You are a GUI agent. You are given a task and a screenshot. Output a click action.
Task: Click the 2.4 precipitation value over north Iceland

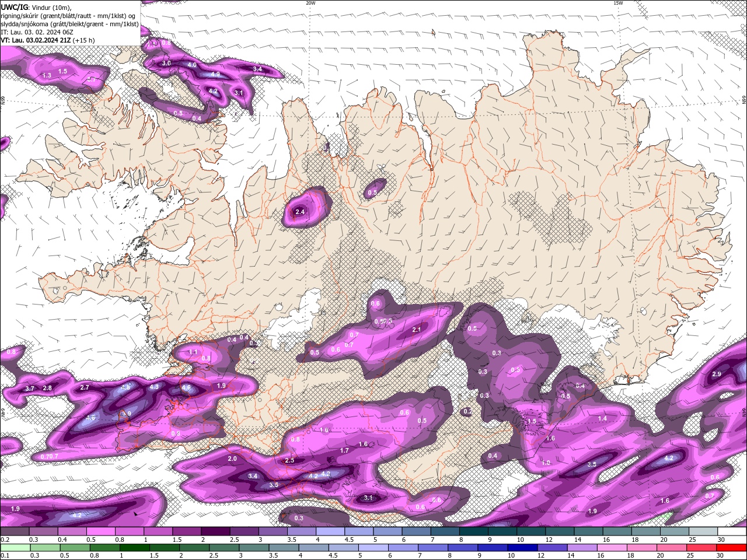[300, 212]
